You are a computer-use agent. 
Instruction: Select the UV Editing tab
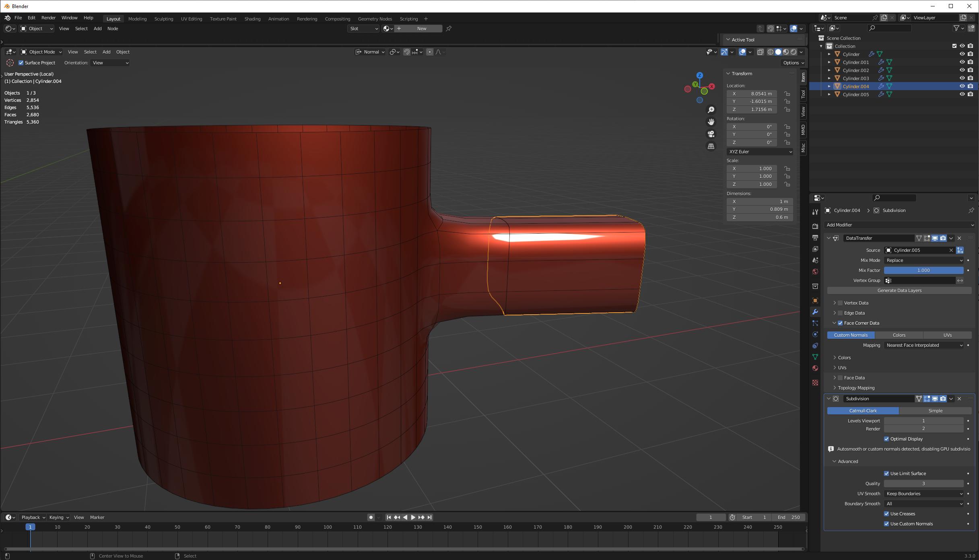click(x=190, y=18)
